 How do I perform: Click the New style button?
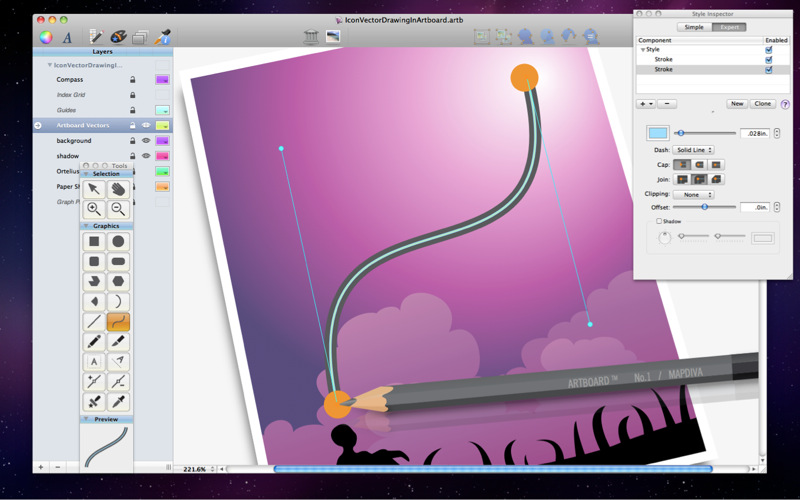[x=737, y=103]
